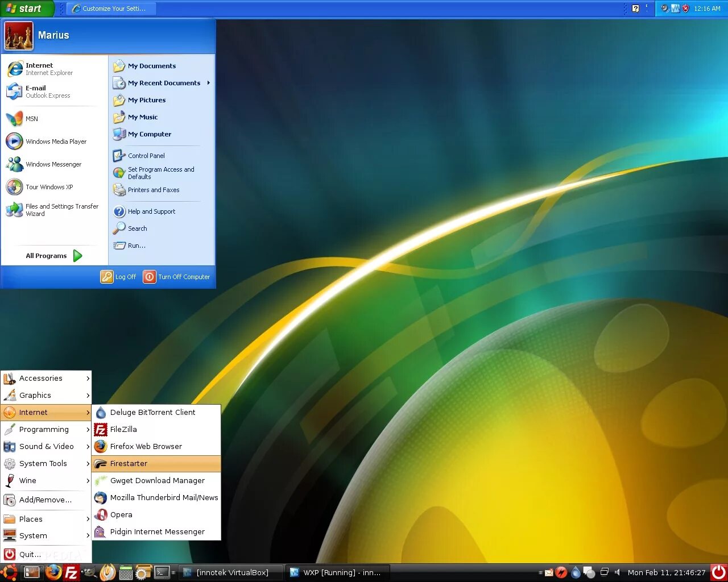
Task: Open the calculator panel launcher
Action: [126, 572]
